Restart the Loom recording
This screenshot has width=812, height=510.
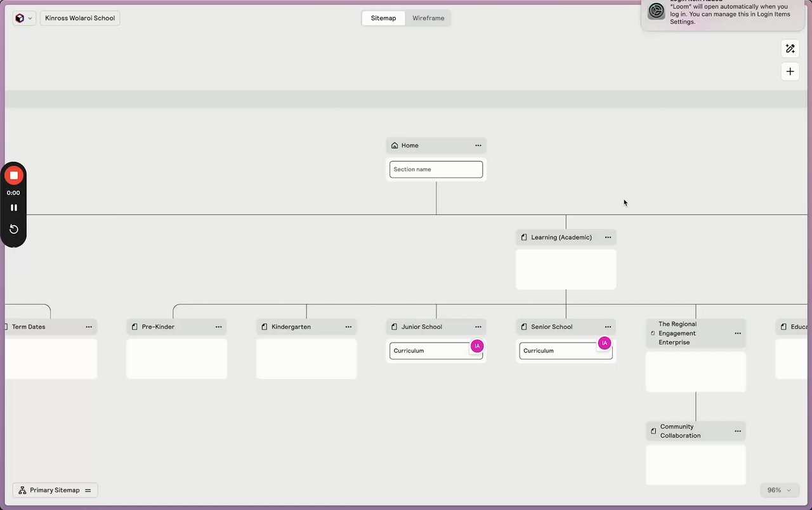click(13, 229)
